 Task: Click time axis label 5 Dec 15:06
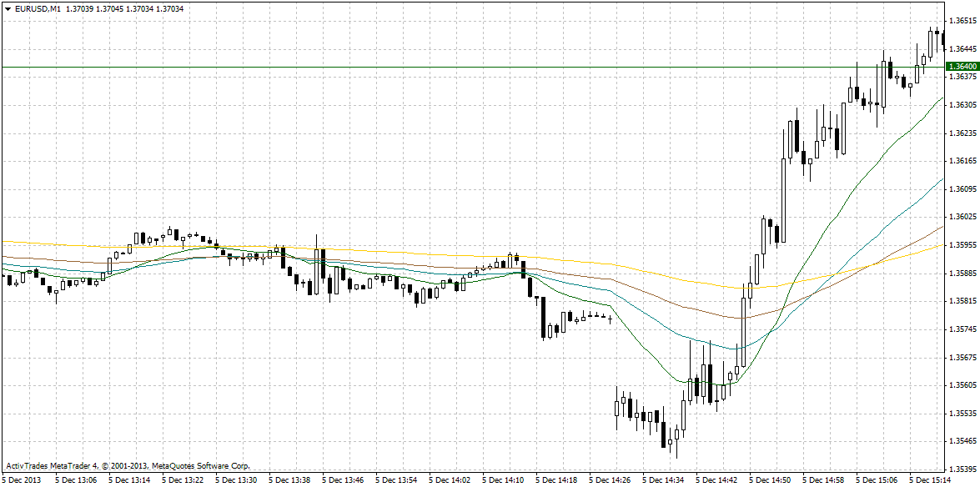[877, 480]
